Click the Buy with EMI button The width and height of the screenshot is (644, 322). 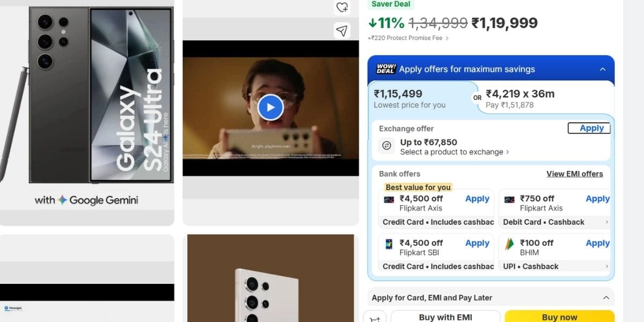(445, 317)
